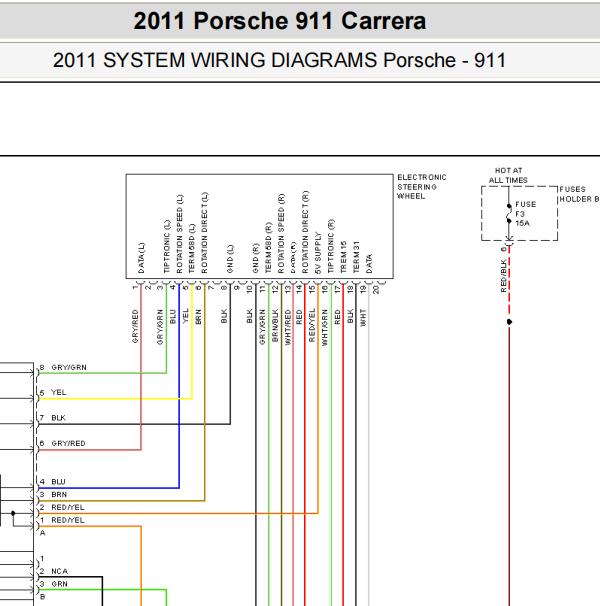Screen dimensions: 600x606
Task: Select the "6 GRY/RED" connector row label
Action: tap(63, 443)
